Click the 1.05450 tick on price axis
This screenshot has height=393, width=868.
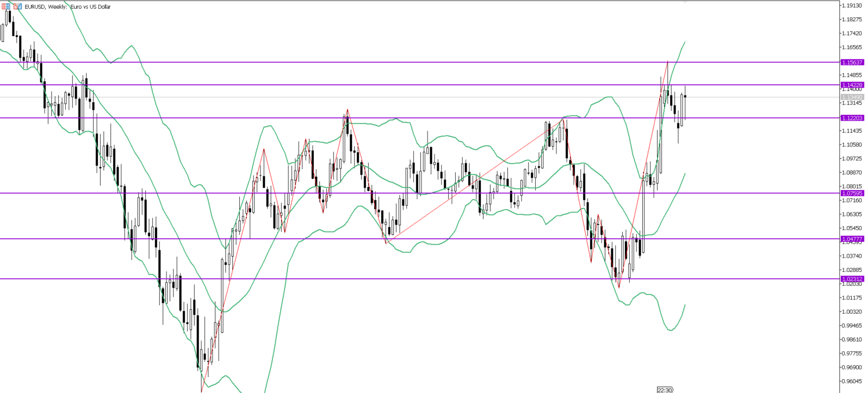point(852,228)
